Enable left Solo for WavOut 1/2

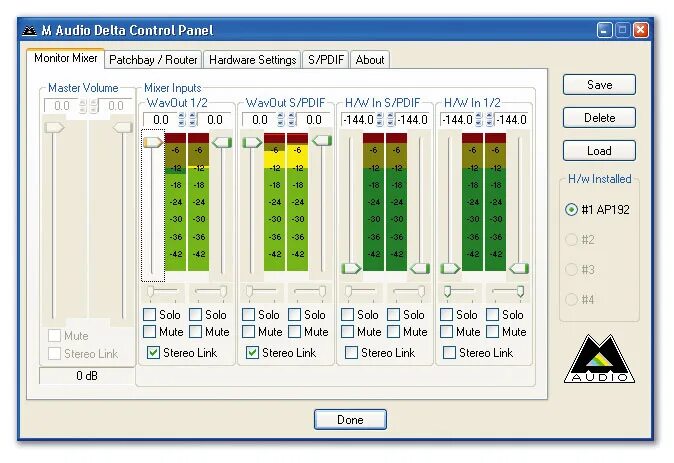coord(150,315)
